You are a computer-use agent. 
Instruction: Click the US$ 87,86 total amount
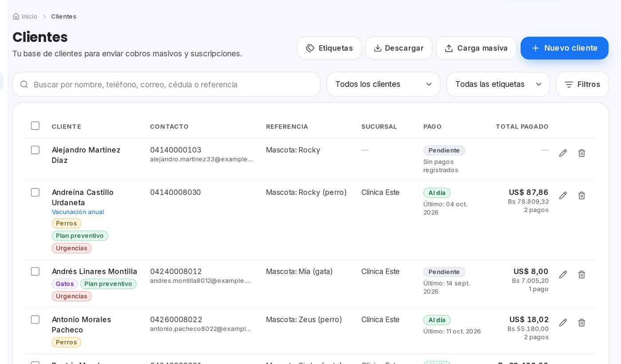tap(529, 192)
